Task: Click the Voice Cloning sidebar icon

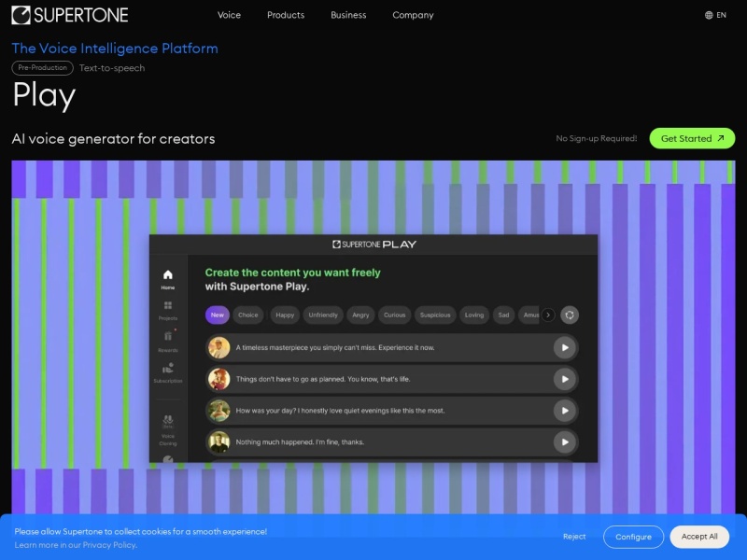Action: click(x=168, y=421)
